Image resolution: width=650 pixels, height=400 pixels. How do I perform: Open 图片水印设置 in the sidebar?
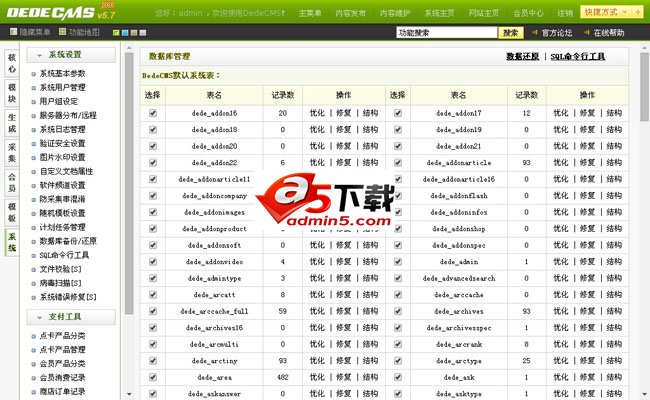63,157
